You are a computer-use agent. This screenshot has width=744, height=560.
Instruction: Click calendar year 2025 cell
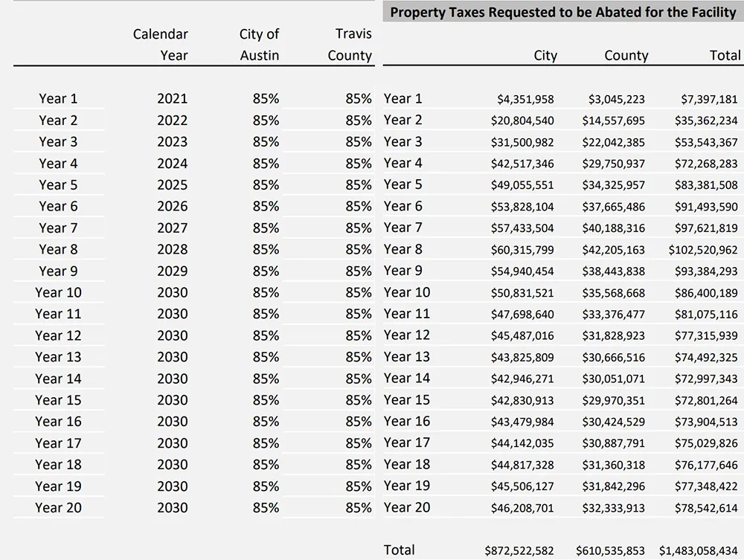click(173, 185)
